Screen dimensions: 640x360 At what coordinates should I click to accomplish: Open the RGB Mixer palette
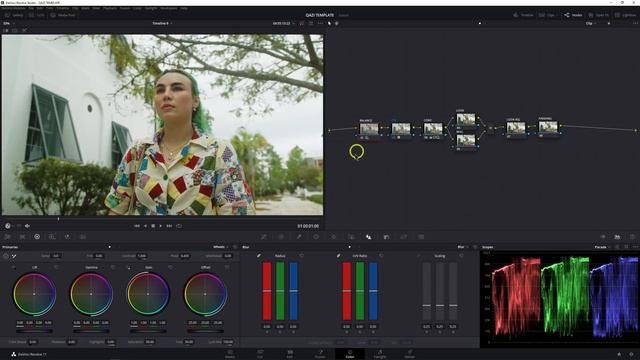pos(67,237)
